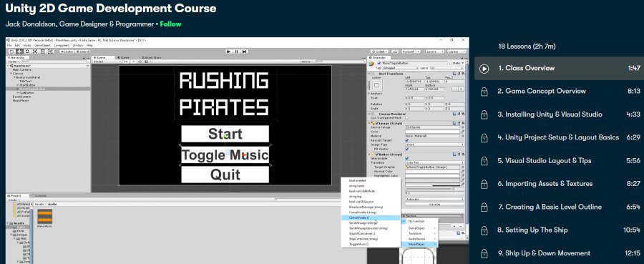Toggle MusicToggleButton active checkbox in Inspector
Image resolution: width=644 pixels, height=264 pixels.
coord(379,63)
